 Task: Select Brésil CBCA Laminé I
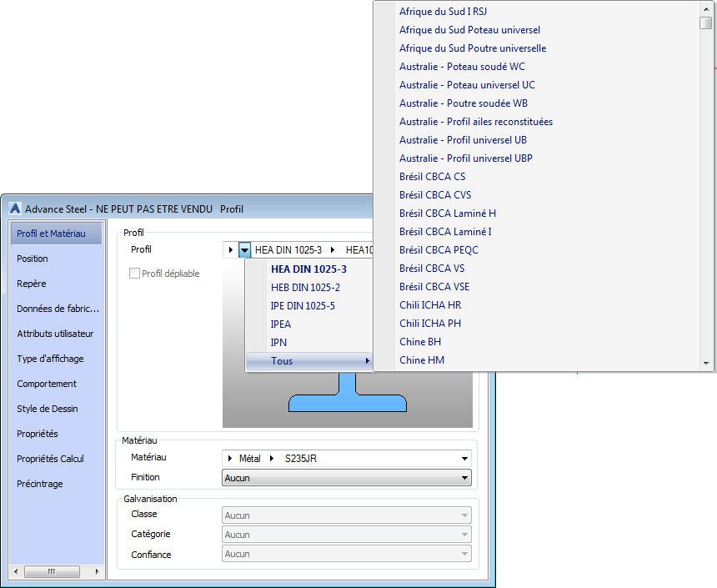(x=445, y=232)
